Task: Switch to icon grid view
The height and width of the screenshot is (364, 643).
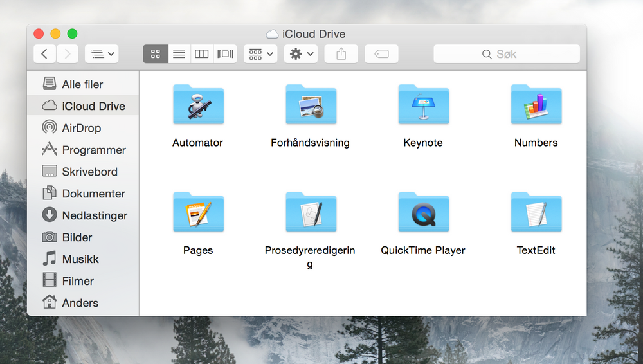Action: (x=156, y=54)
